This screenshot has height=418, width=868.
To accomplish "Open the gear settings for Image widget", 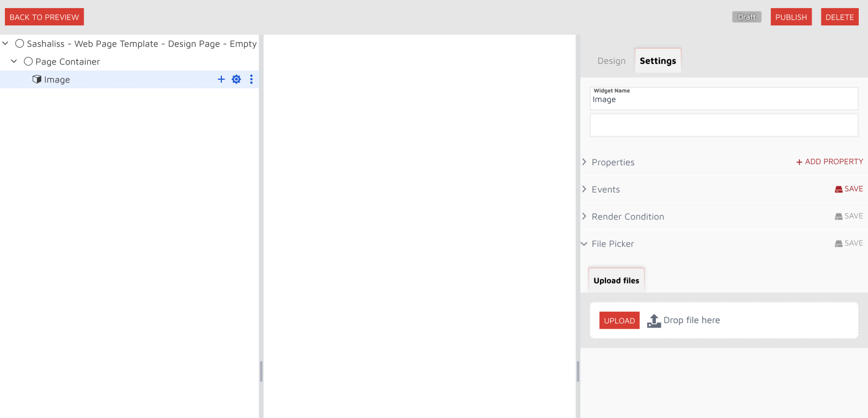I will tap(237, 79).
